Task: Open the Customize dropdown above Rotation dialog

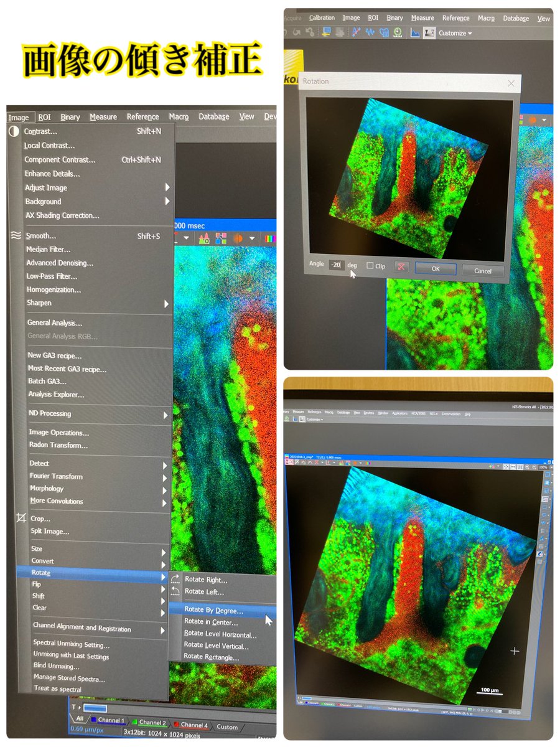Action: [455, 33]
